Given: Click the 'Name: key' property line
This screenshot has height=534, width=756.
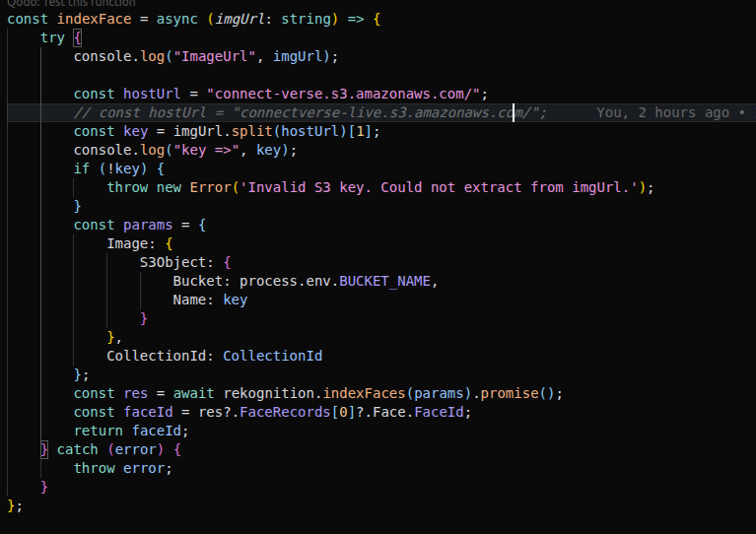Looking at the screenshot, I should (210, 300).
